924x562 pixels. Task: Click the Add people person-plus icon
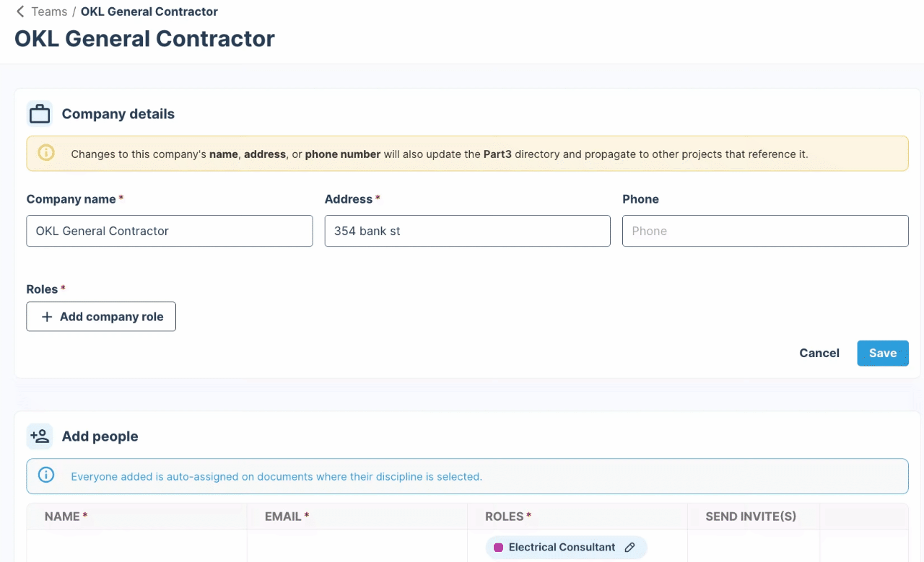40,436
